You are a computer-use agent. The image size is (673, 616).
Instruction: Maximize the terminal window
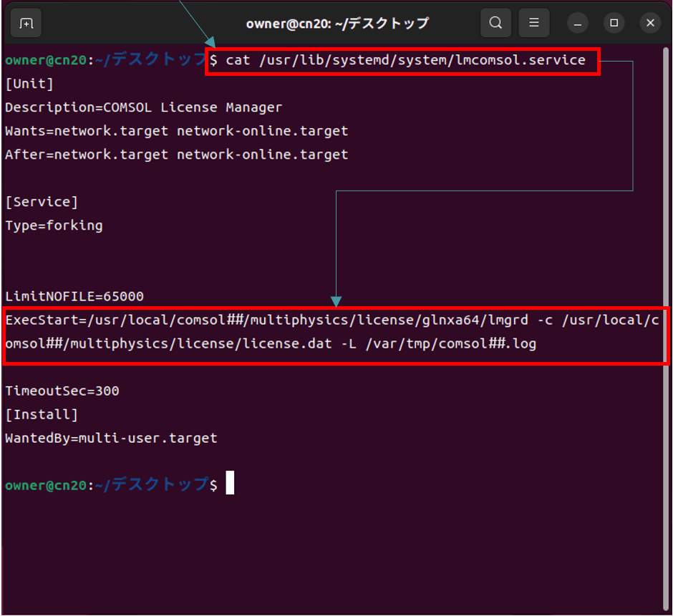click(x=614, y=23)
